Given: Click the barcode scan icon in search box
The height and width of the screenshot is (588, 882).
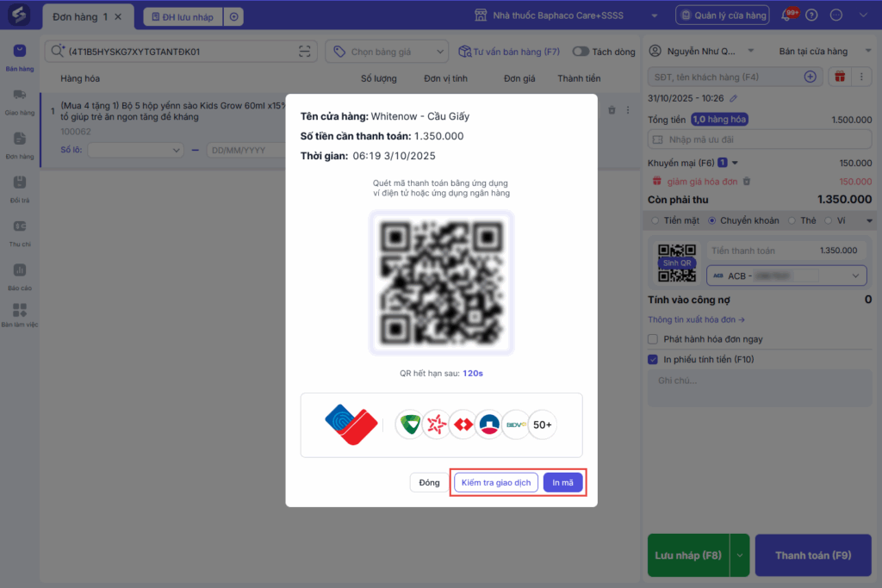Looking at the screenshot, I should [304, 51].
